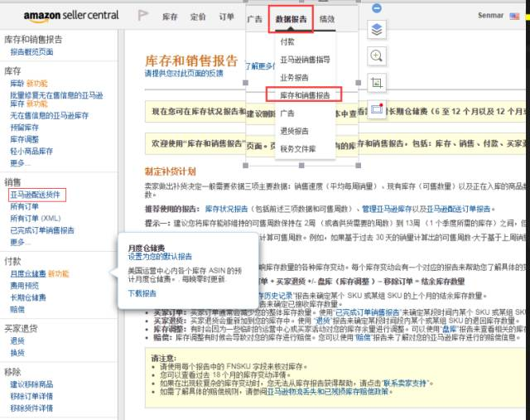
Task: Click the Senmar account name
Action: pos(490,16)
